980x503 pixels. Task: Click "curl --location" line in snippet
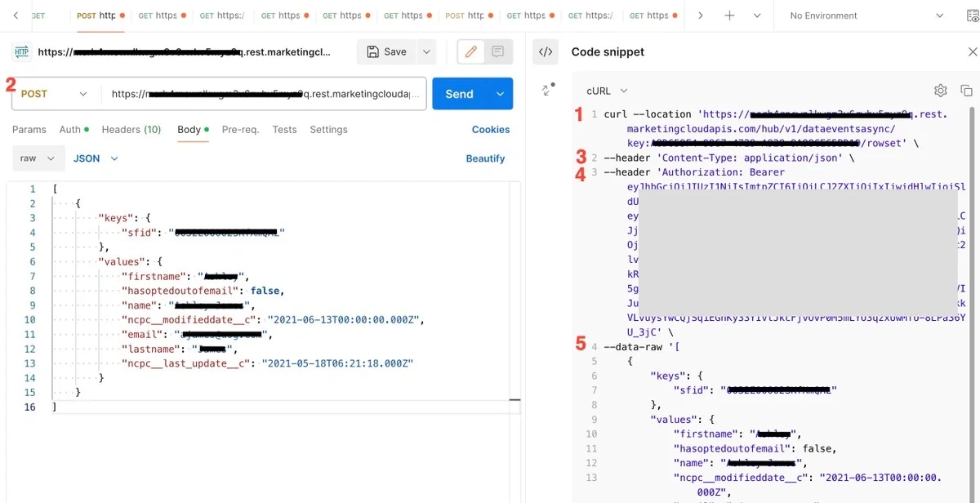coord(776,114)
